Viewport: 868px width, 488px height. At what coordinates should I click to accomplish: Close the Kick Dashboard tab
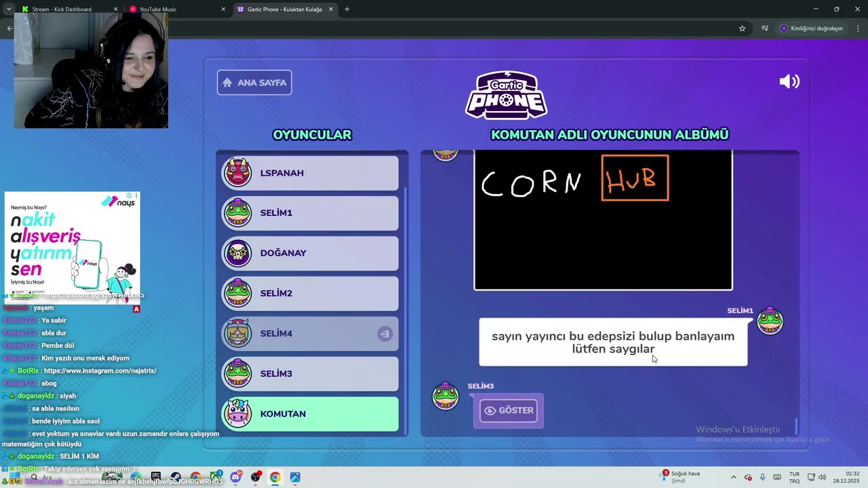[115, 9]
